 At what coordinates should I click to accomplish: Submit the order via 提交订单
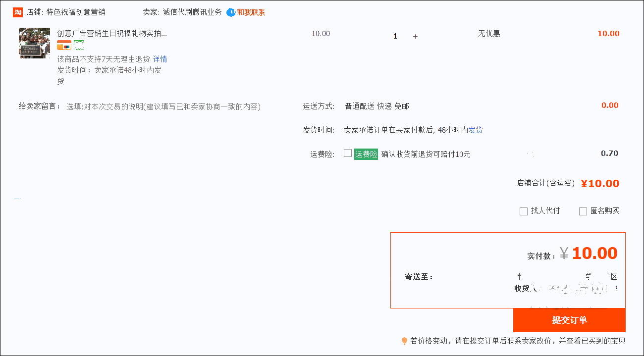point(570,320)
